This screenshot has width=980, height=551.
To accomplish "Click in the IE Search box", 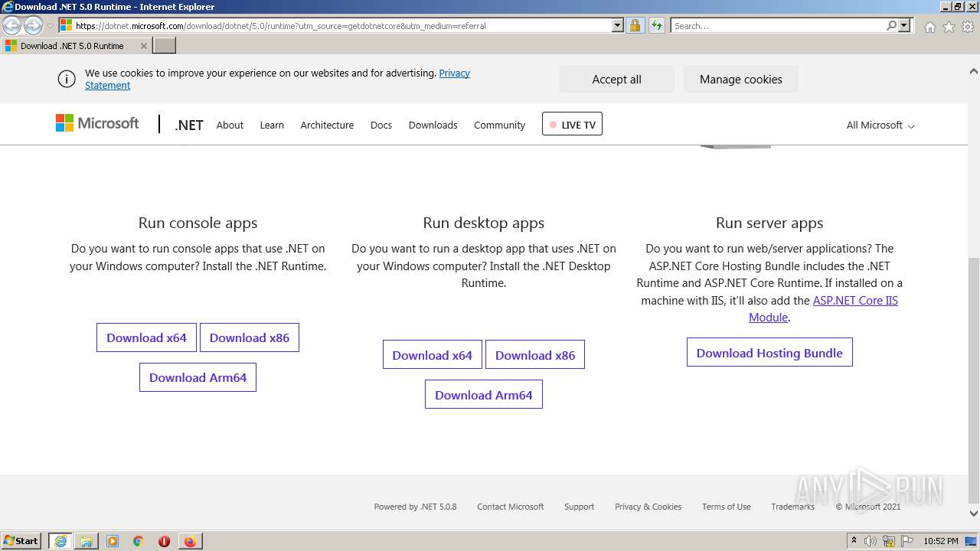I will click(x=778, y=25).
